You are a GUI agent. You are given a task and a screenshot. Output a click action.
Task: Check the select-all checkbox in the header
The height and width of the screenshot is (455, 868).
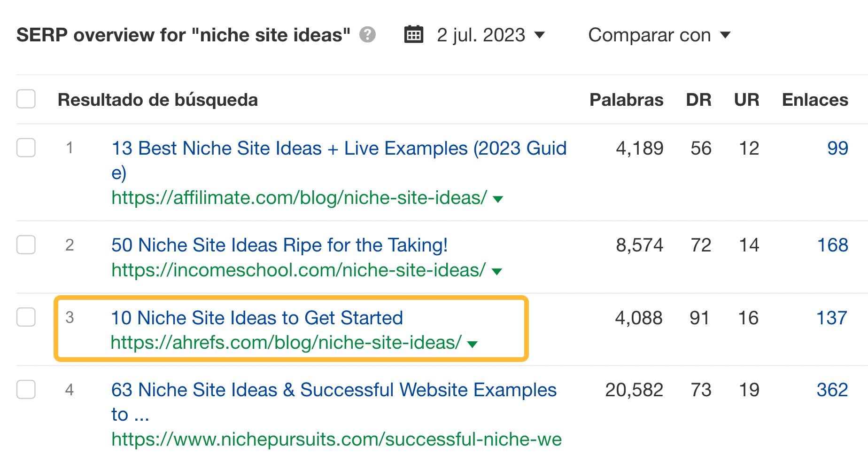click(26, 99)
